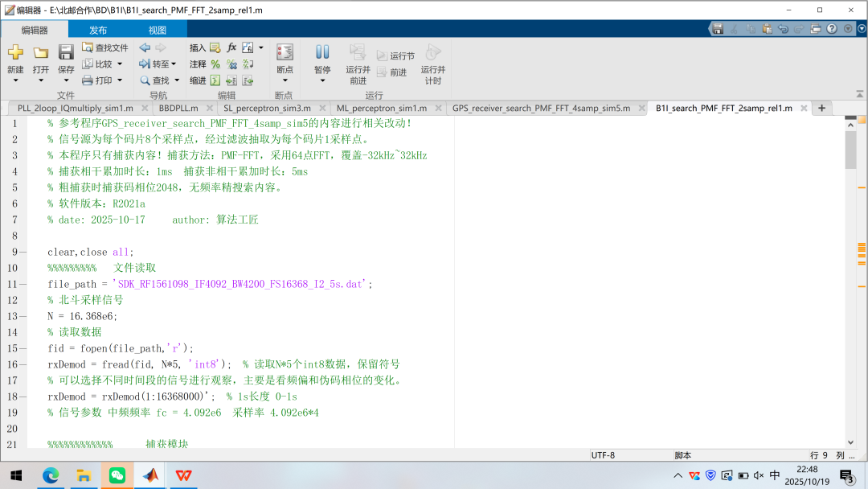Click the 保存 (Save) icon in the ribbon

(x=66, y=53)
